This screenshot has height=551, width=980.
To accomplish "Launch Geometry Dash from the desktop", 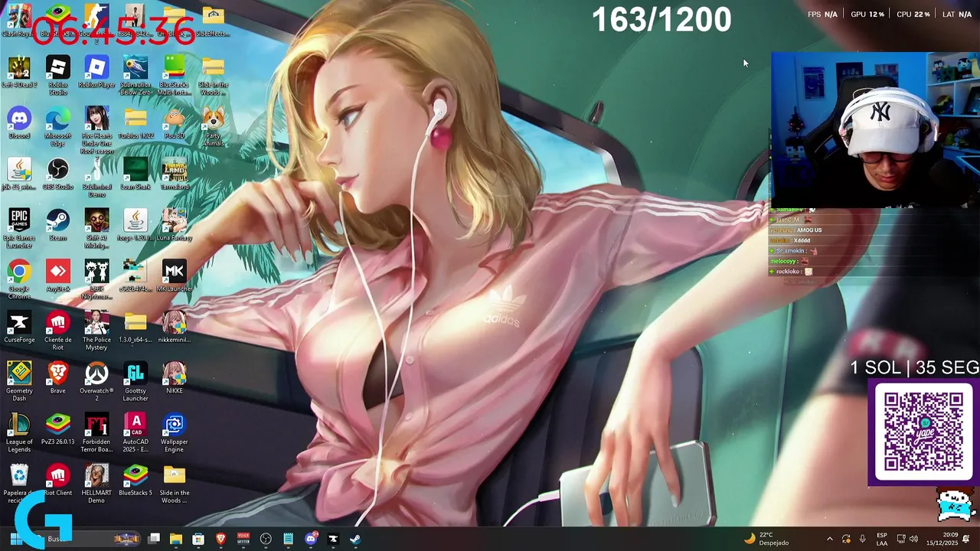I will click(19, 381).
